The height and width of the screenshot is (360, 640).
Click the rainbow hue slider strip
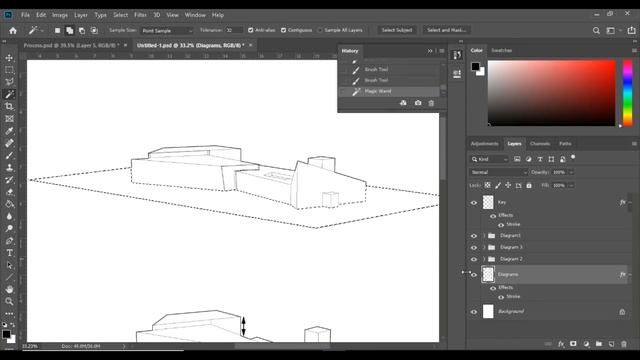pos(627,93)
